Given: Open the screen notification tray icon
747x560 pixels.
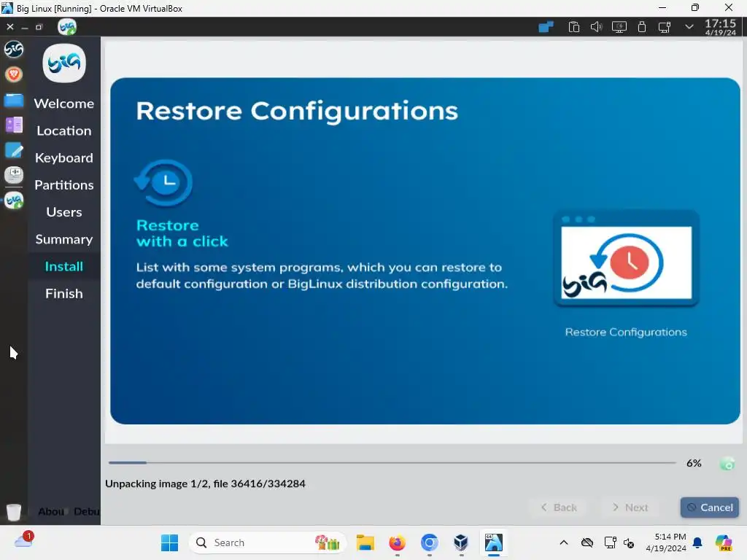Looking at the screenshot, I should [664, 27].
